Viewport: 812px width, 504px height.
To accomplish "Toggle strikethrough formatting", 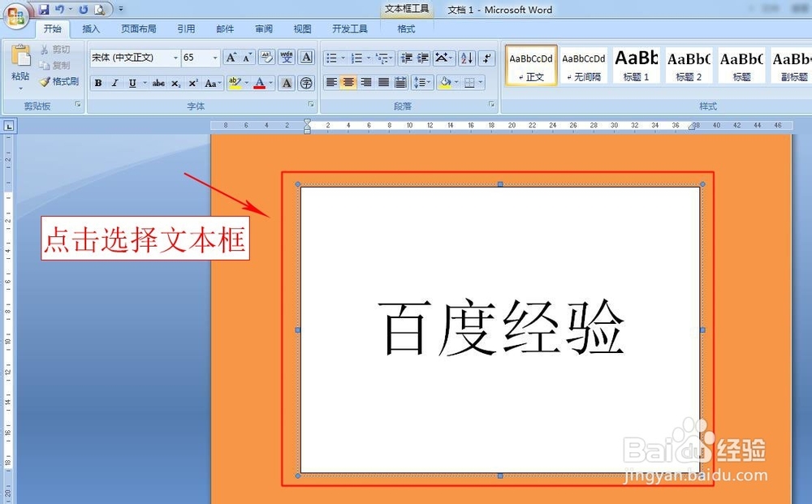I will pyautogui.click(x=158, y=83).
